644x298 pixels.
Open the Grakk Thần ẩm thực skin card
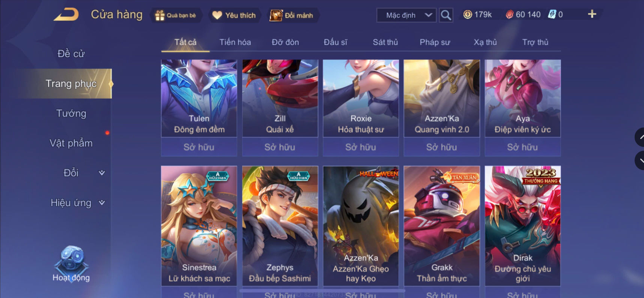tap(442, 226)
